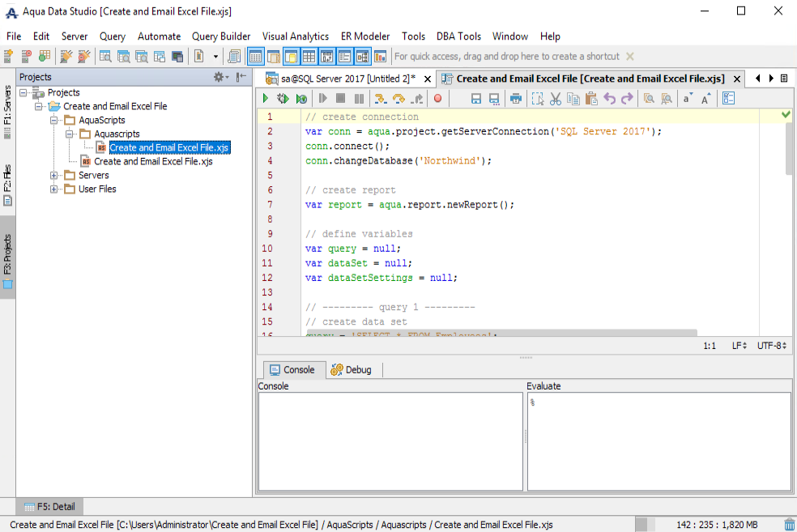Click the red record breakpoint icon

coord(437,99)
